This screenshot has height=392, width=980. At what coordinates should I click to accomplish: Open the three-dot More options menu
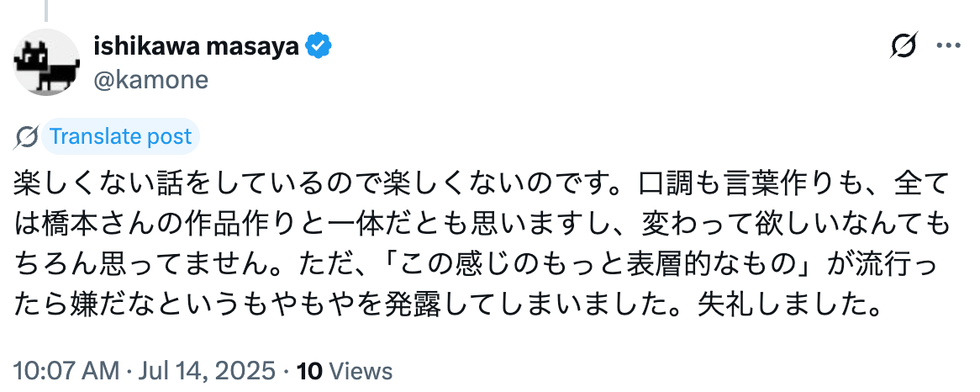coord(947,47)
